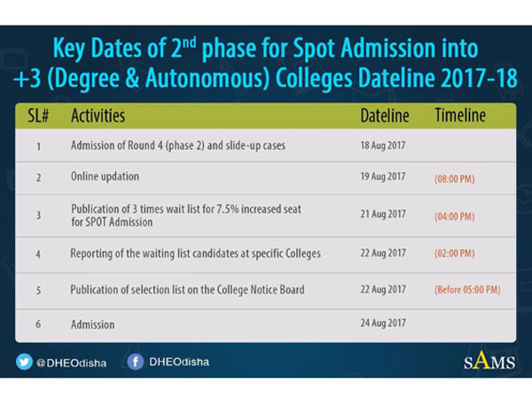Click the 24 Aug 2017 date
The height and width of the screenshot is (399, 532).
point(384,325)
